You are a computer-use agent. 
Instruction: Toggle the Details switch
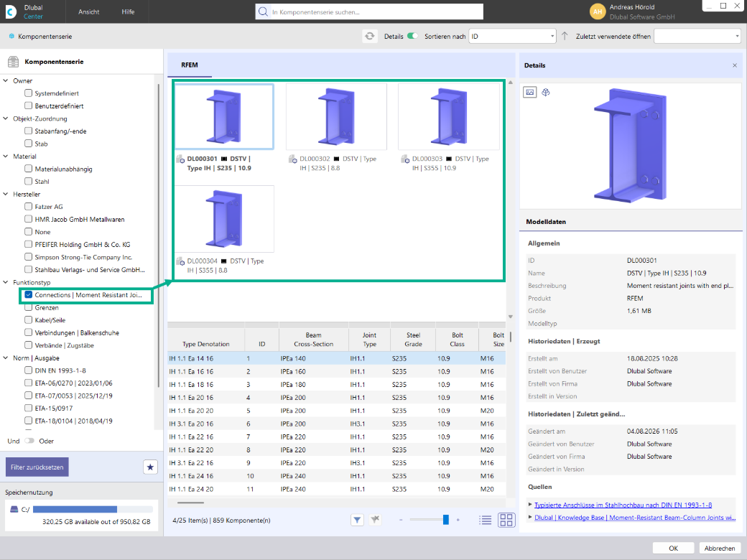412,36
